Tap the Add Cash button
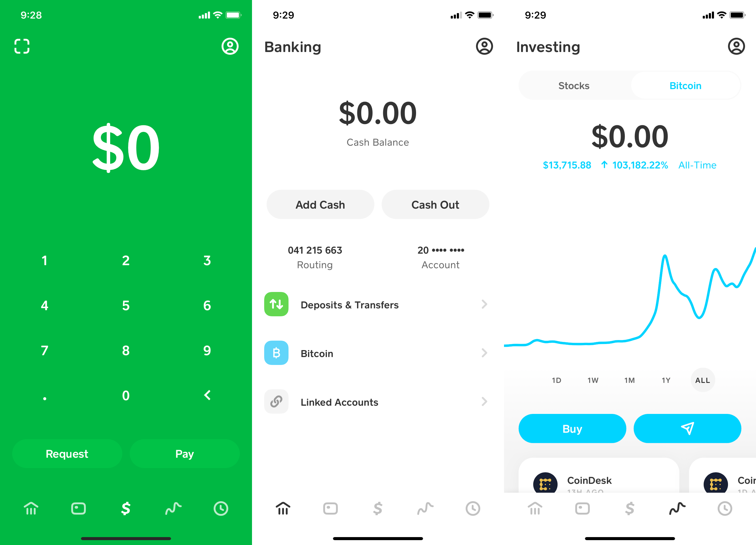The height and width of the screenshot is (545, 756). pos(322,204)
